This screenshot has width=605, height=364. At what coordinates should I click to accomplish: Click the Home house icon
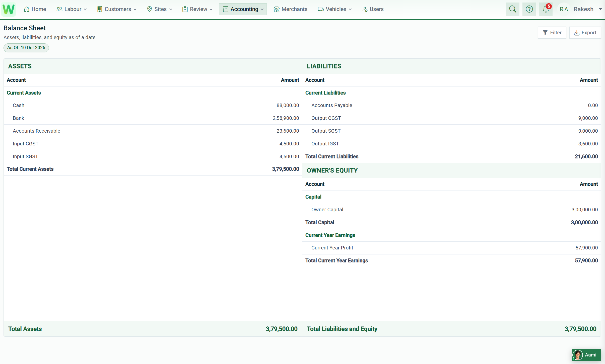[27, 9]
